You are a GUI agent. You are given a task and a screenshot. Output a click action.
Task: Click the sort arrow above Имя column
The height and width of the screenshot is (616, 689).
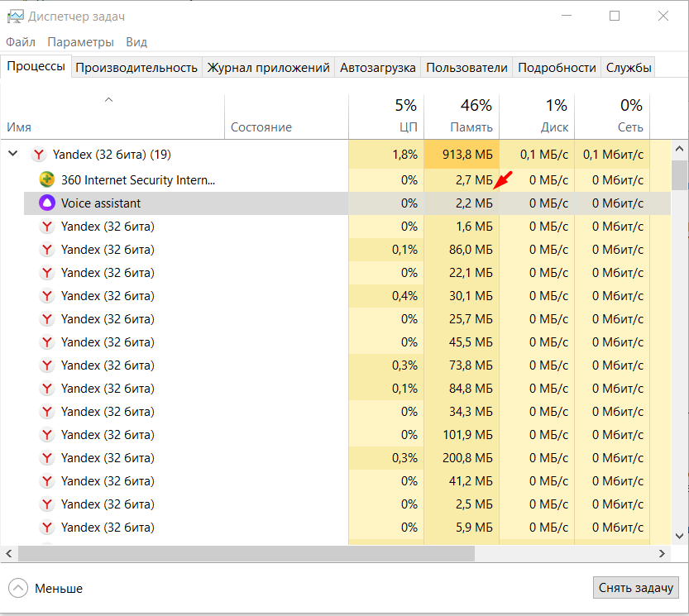(x=108, y=100)
